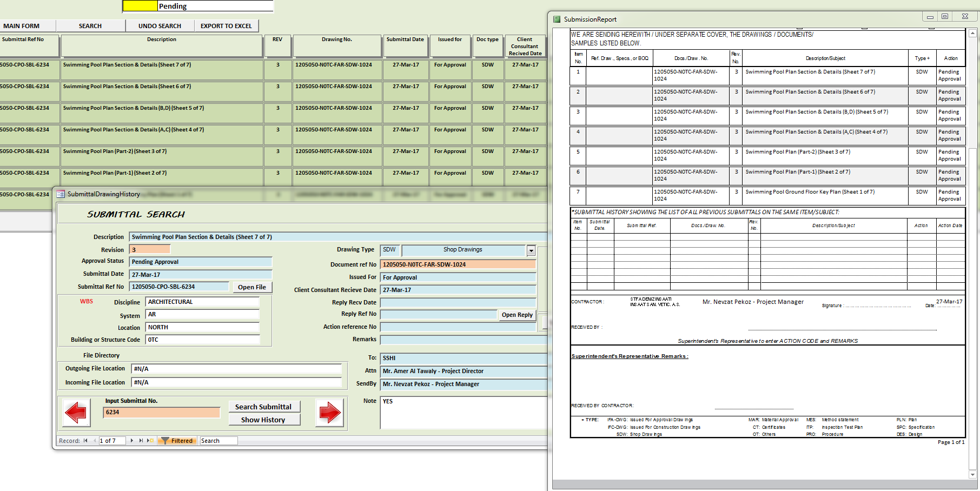Screen dimensions: 980x491
Task: Expand the Drawing Type dropdown arrow
Action: (x=531, y=250)
